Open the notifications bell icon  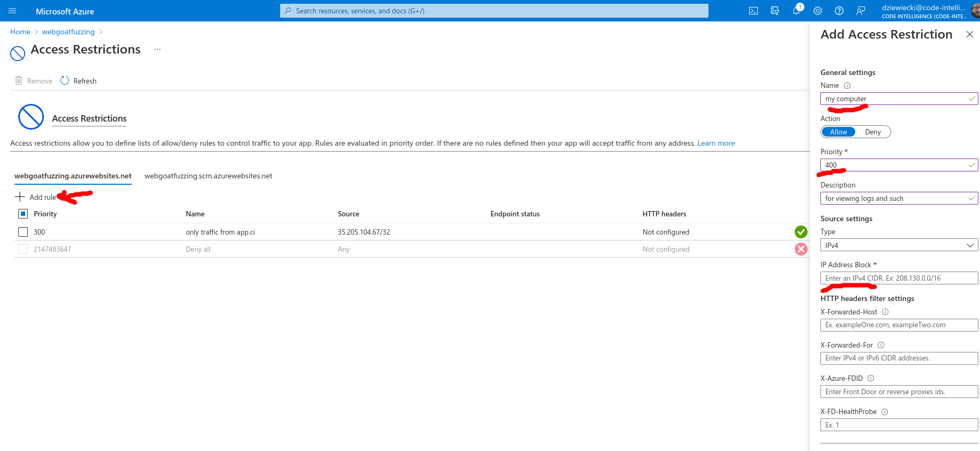click(796, 11)
